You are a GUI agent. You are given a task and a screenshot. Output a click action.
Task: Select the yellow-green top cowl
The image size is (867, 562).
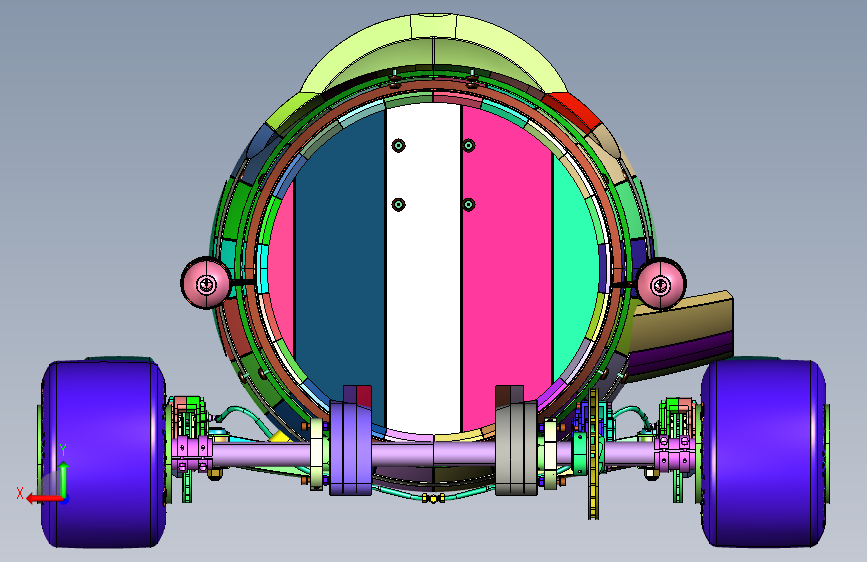tap(434, 51)
